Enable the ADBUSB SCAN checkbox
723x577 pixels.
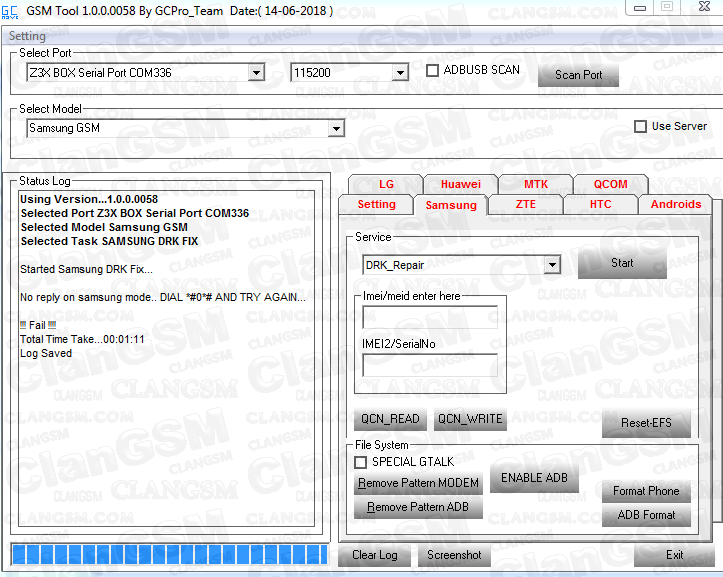pyautogui.click(x=432, y=70)
